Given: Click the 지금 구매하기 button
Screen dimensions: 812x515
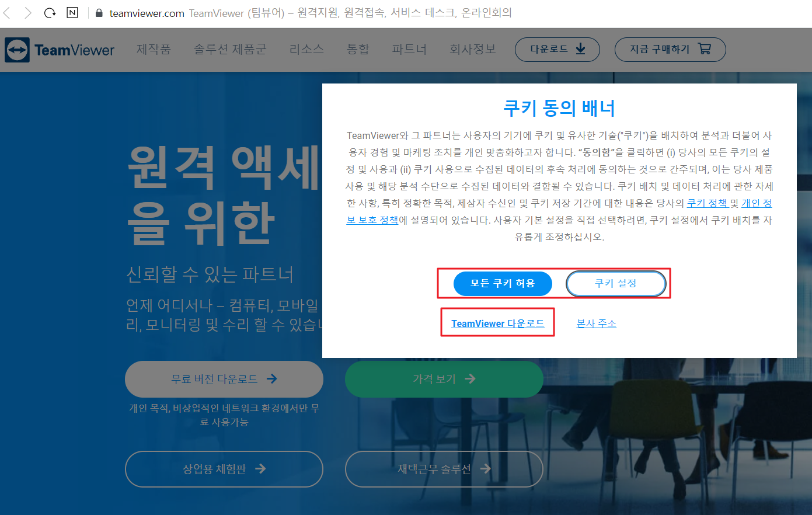Looking at the screenshot, I should pos(670,50).
